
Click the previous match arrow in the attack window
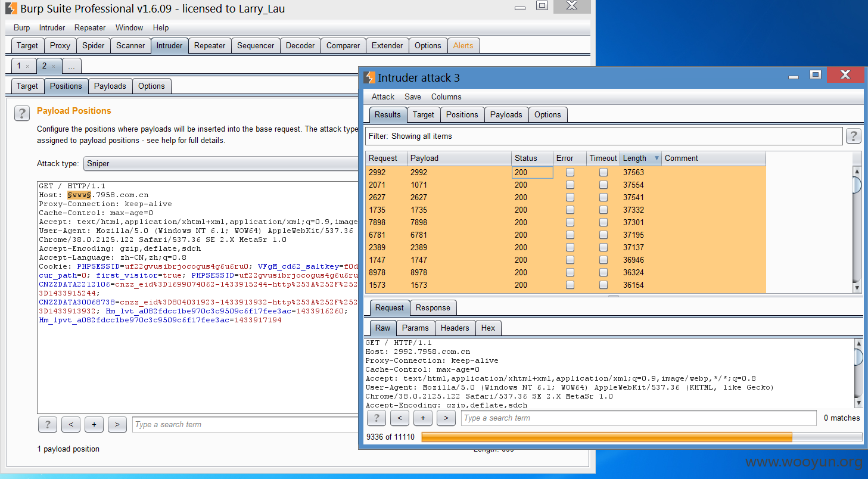click(x=400, y=418)
